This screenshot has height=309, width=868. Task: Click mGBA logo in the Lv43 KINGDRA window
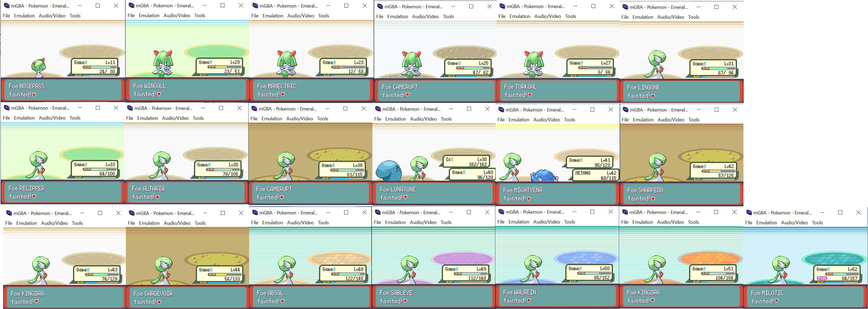point(9,213)
